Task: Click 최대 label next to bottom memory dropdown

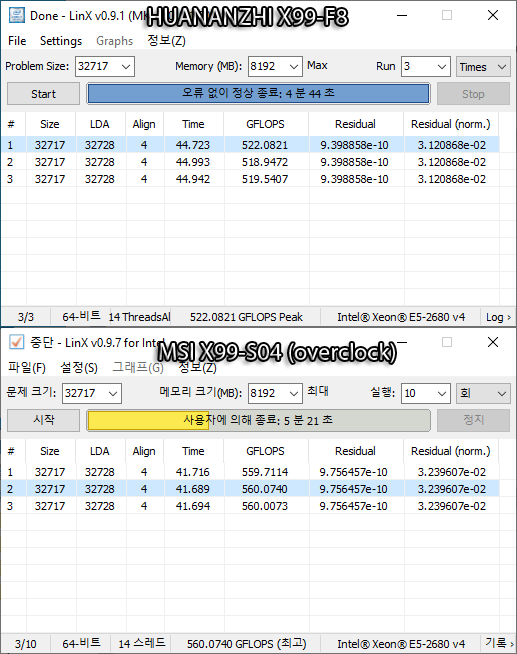Action: click(x=318, y=391)
